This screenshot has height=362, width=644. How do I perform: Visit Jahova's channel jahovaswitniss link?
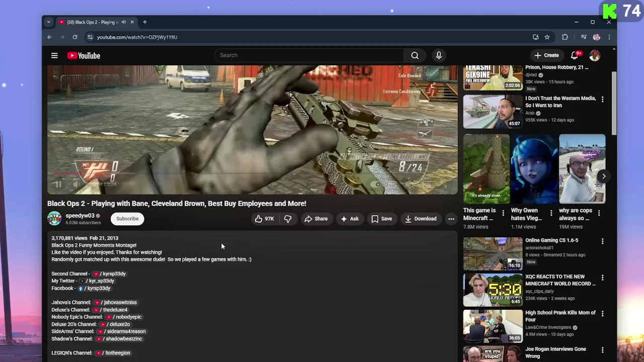click(115, 303)
